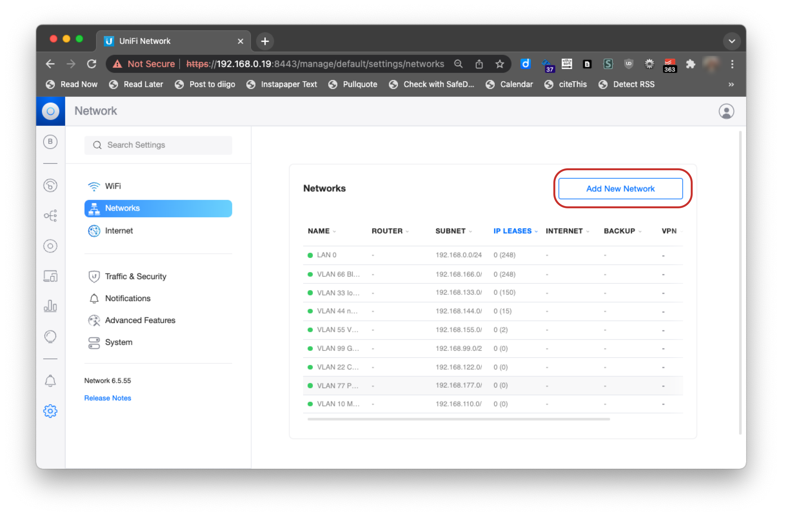The image size is (792, 532).
Task: Click the UniFi logo icon
Action: tap(51, 111)
